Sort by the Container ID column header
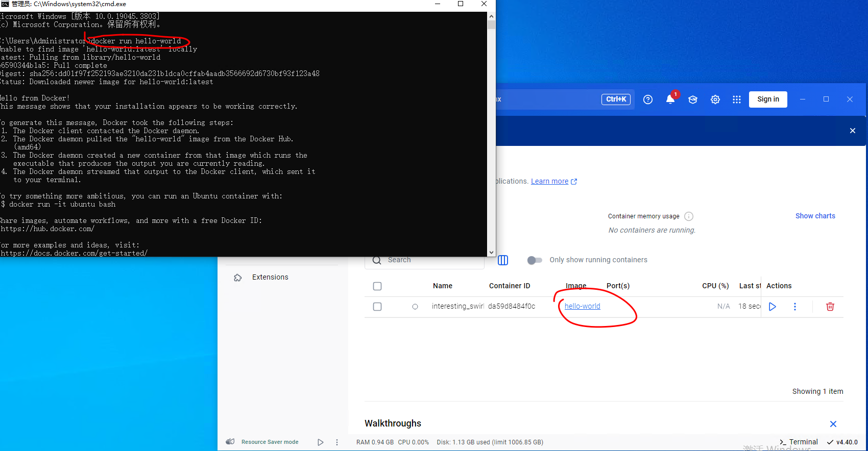The width and height of the screenshot is (868, 451). click(x=510, y=286)
